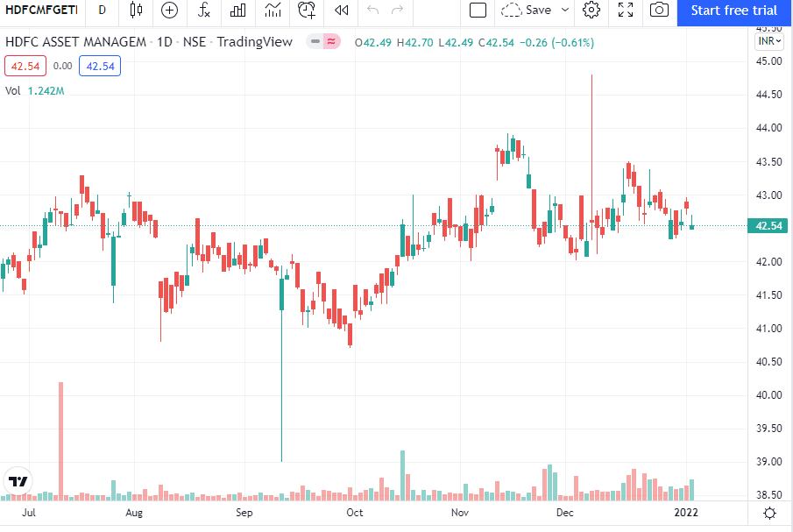Expand the Save options arrow
The height and width of the screenshot is (532, 793).
pos(565,11)
